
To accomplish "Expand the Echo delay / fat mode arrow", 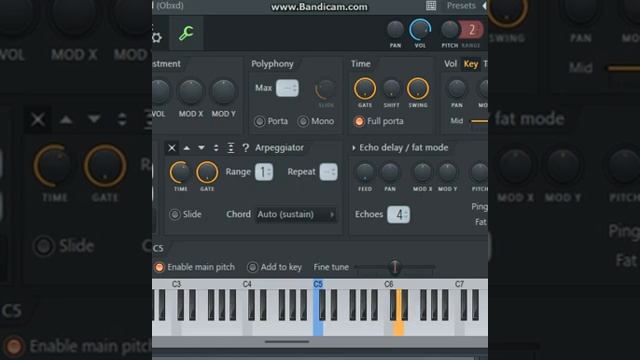I will coord(354,148).
